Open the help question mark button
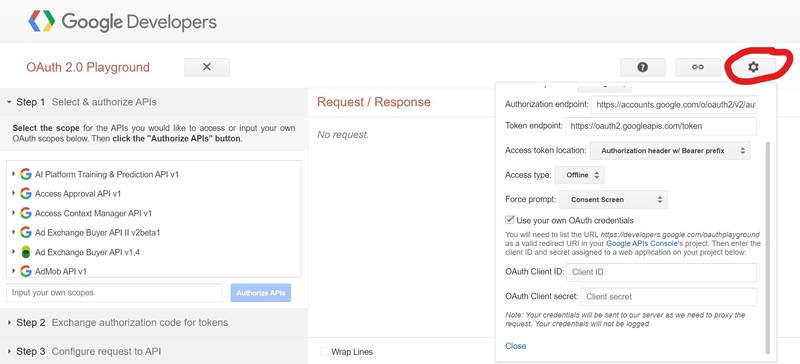The image size is (800, 364). click(643, 67)
